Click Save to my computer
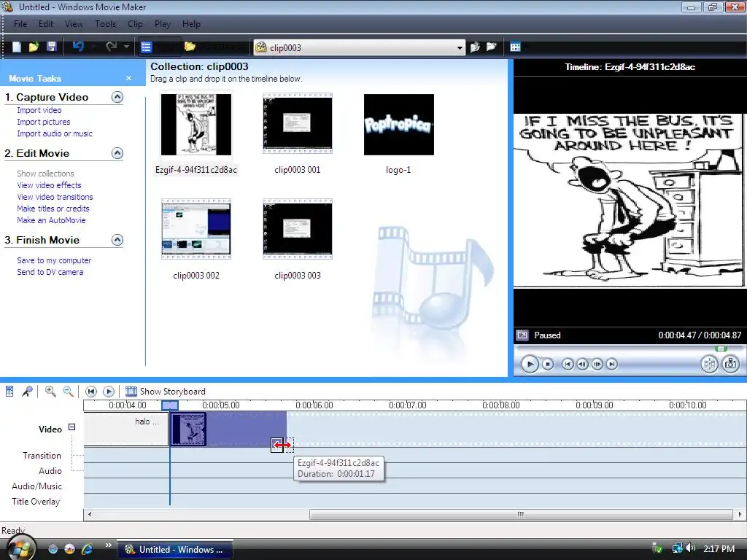Image resolution: width=747 pixels, height=560 pixels. [54, 260]
